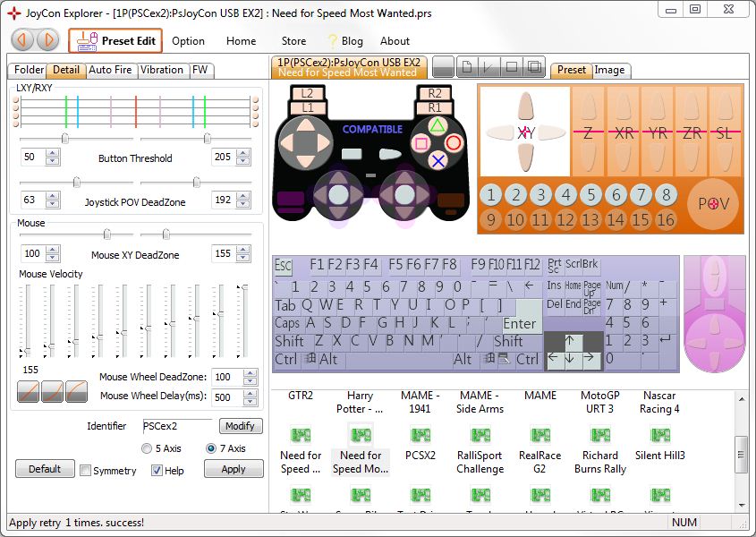Uncheck the Help checkbox
The width and height of the screenshot is (756, 537).
[157, 471]
